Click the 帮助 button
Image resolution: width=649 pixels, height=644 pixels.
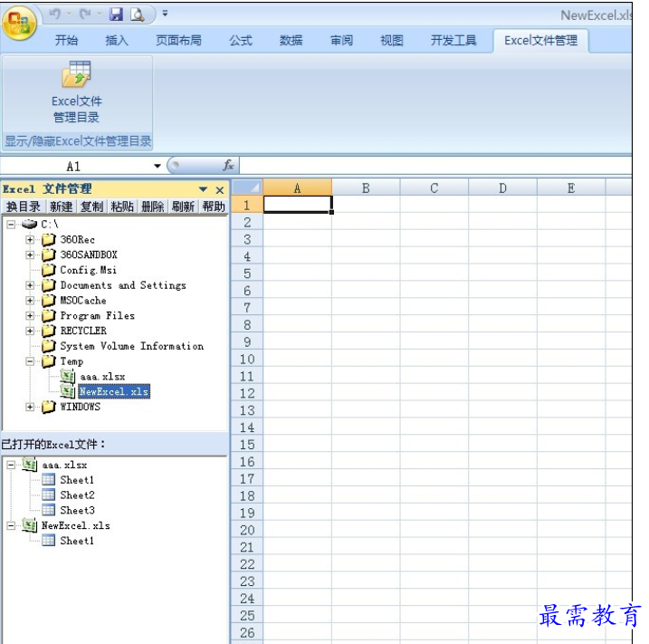pyautogui.click(x=214, y=207)
